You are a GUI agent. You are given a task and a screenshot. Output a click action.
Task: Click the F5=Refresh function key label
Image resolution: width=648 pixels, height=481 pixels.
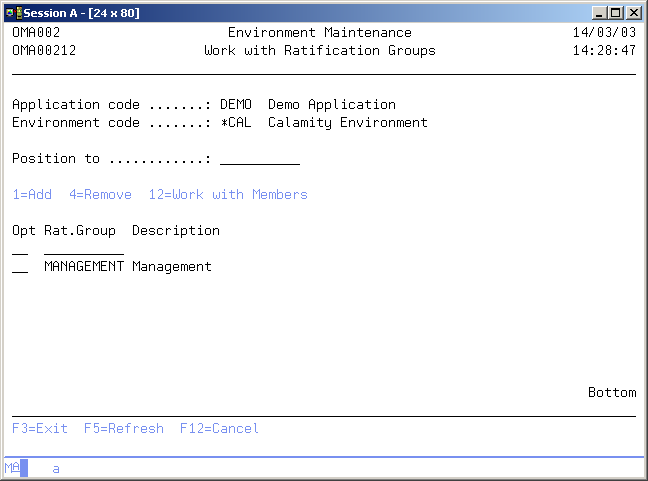123,429
